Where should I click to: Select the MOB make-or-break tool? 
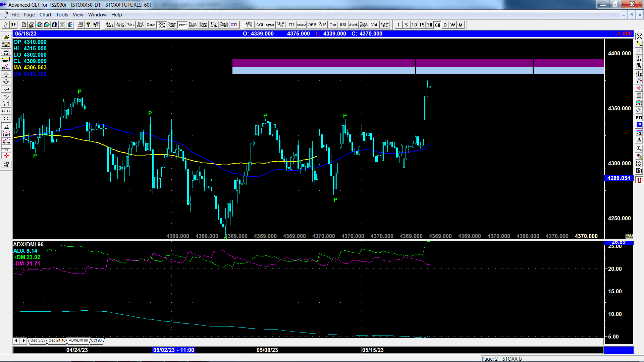coord(639,132)
